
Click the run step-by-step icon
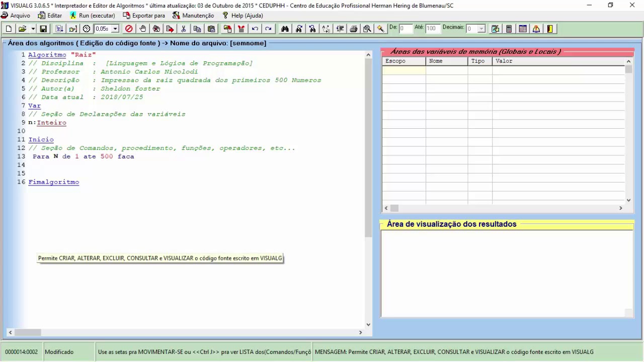point(59,29)
